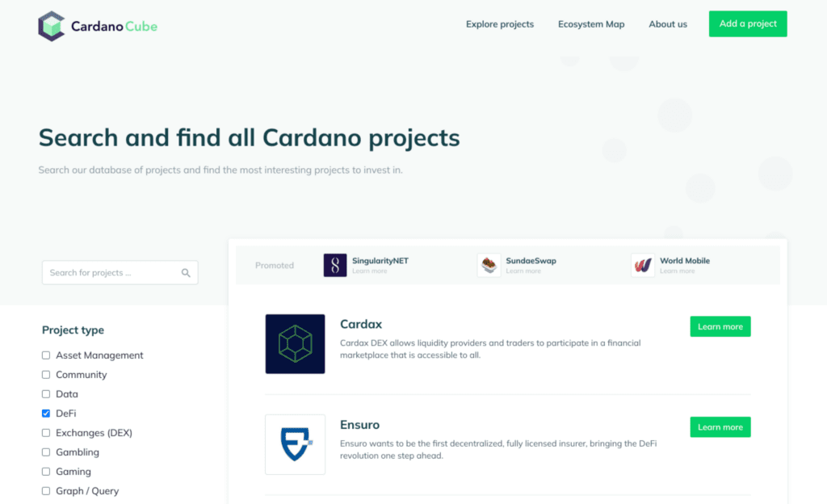
Task: Check the Asset Management checkbox
Action: tap(46, 355)
